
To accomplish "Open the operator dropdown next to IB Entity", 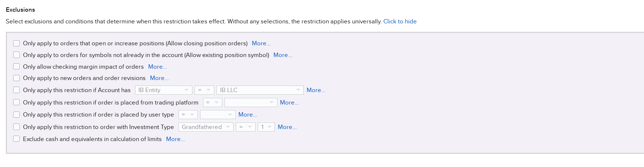I will (x=204, y=90).
